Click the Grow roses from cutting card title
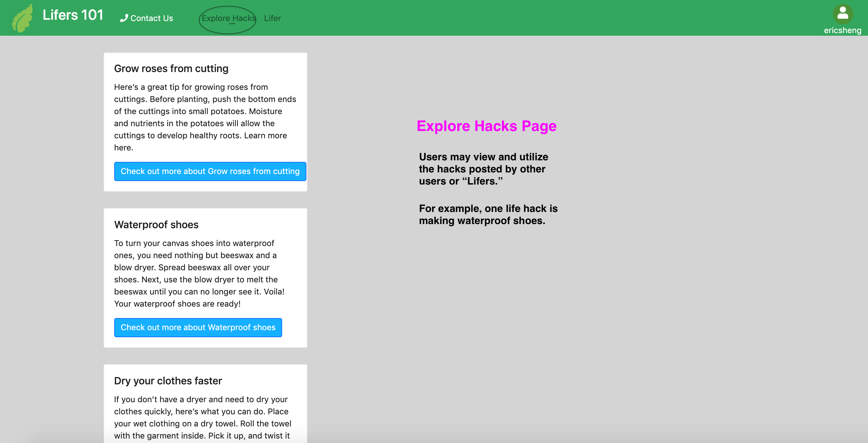 pos(171,68)
